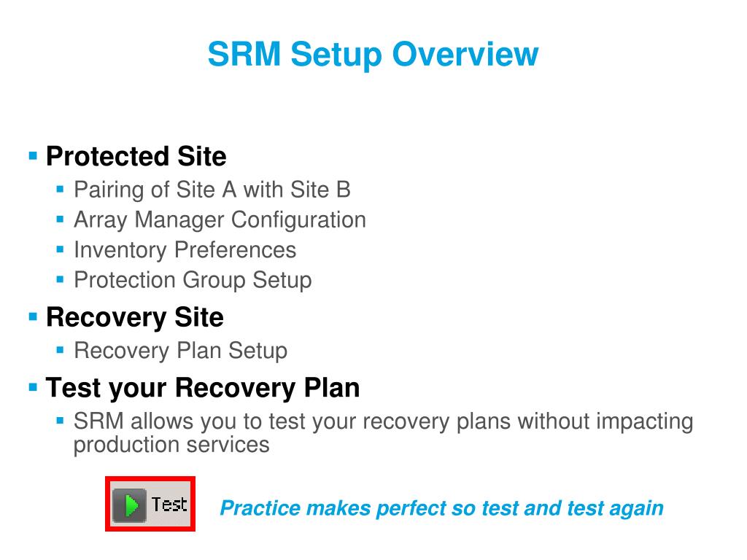Click the bullet next to Array Manager Configuration
747x560 pixels.
tap(60, 219)
